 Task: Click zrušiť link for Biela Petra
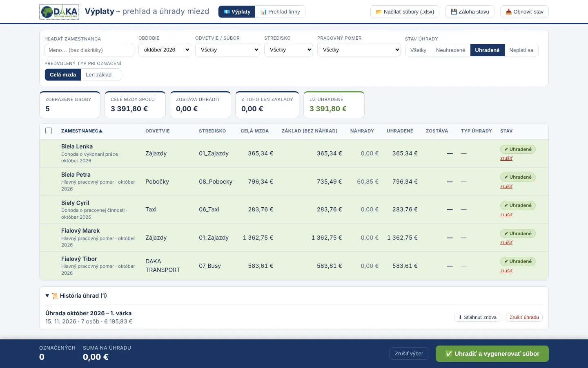coord(506,186)
